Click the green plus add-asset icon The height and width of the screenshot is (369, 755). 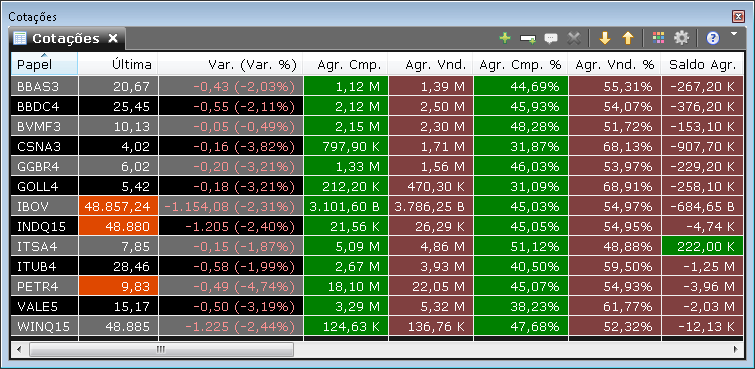[x=505, y=38]
